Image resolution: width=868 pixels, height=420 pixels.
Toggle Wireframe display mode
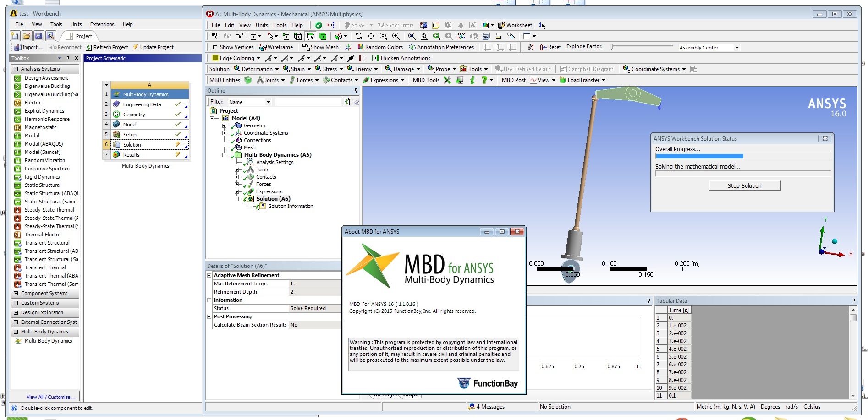(276, 47)
